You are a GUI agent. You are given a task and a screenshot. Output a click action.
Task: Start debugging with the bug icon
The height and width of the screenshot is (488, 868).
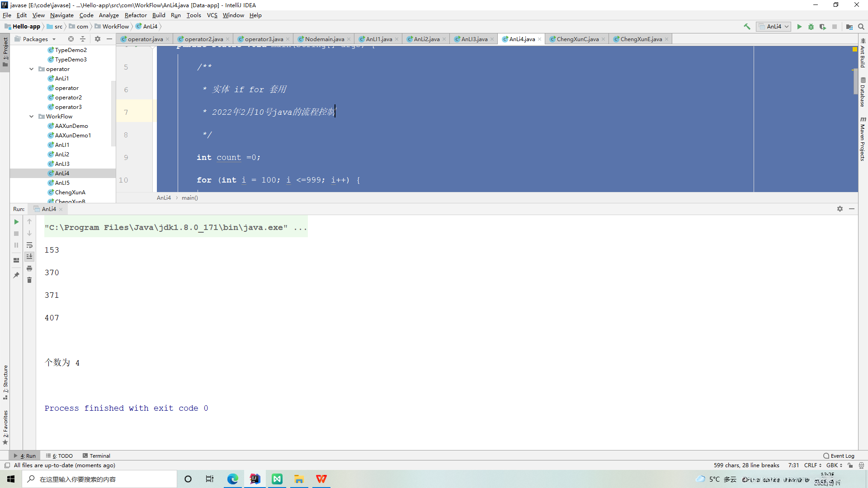[x=811, y=27]
